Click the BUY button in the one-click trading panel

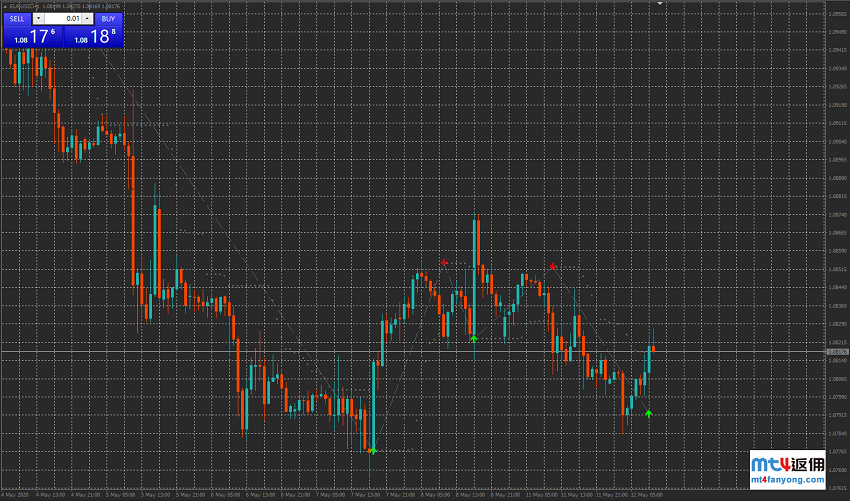pyautogui.click(x=108, y=18)
